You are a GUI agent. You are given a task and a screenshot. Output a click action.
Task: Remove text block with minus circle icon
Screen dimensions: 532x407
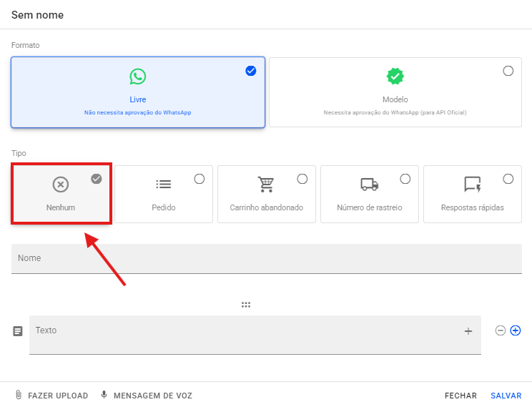501,330
